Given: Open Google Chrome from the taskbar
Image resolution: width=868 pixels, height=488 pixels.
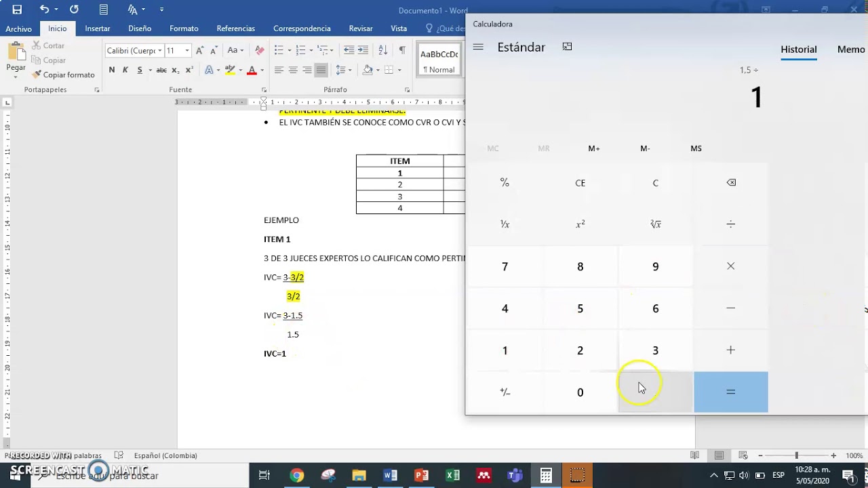Looking at the screenshot, I should 296,475.
